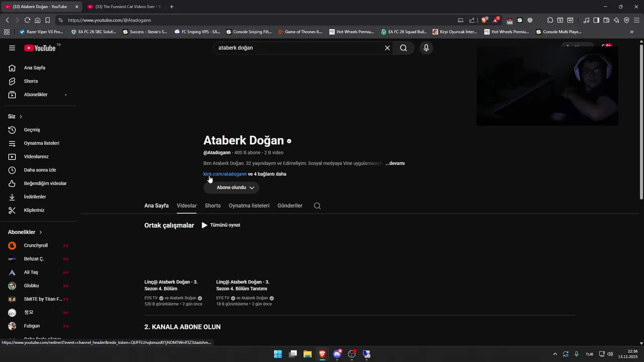Switch to the Videolar tab
644x362 pixels.
click(x=187, y=206)
